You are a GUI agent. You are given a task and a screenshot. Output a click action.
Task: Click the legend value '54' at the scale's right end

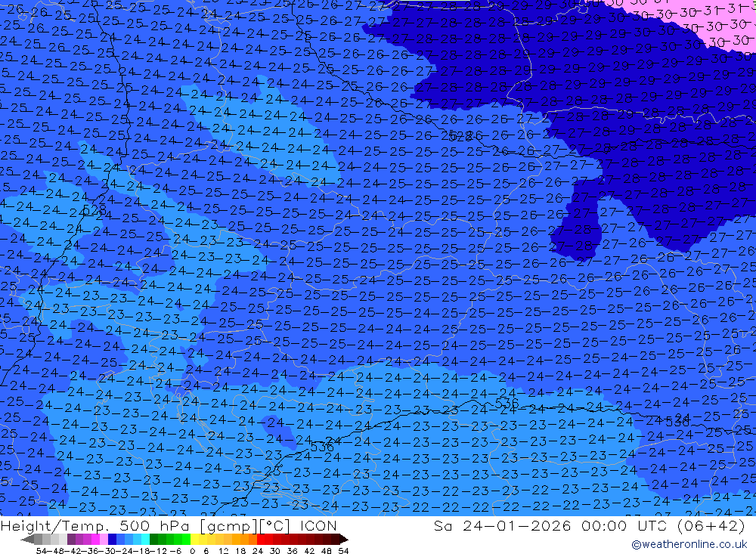pyautogui.click(x=343, y=551)
